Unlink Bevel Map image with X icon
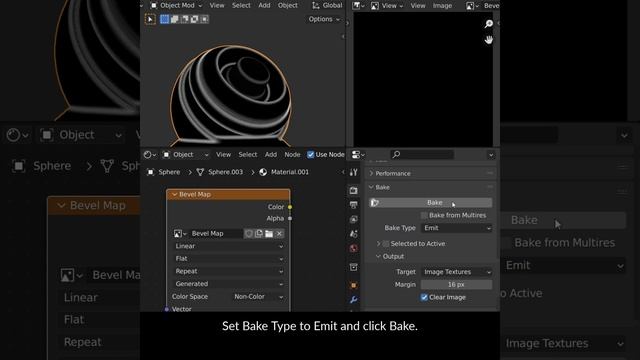Screen dimensions: 640x360 coord(279,233)
